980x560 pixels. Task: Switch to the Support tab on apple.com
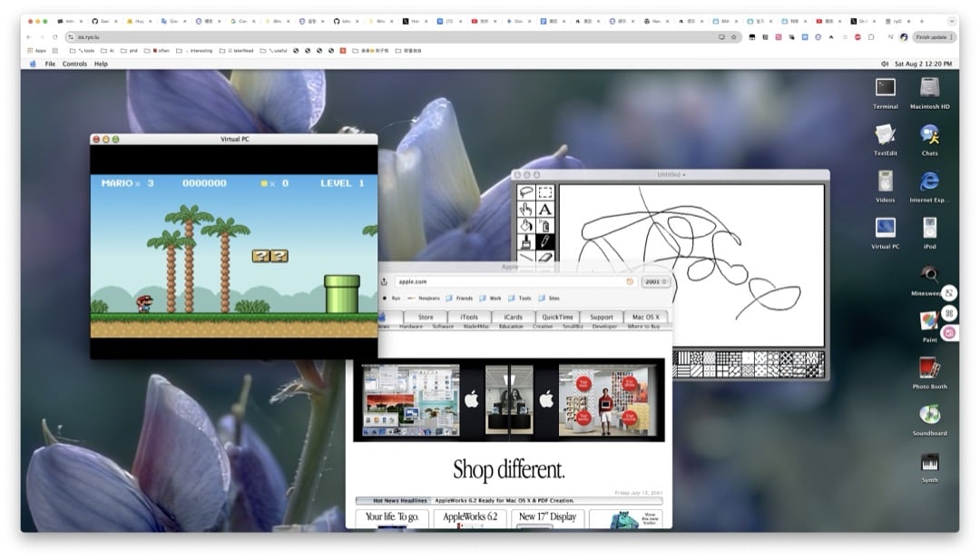[602, 317]
